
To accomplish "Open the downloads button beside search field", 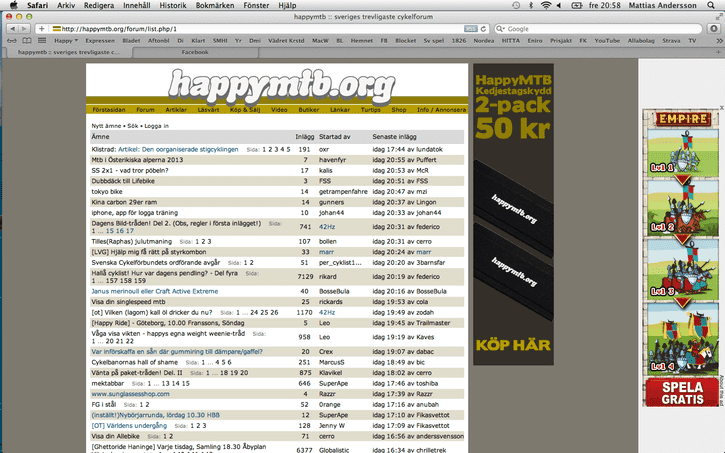I will tap(714, 29).
